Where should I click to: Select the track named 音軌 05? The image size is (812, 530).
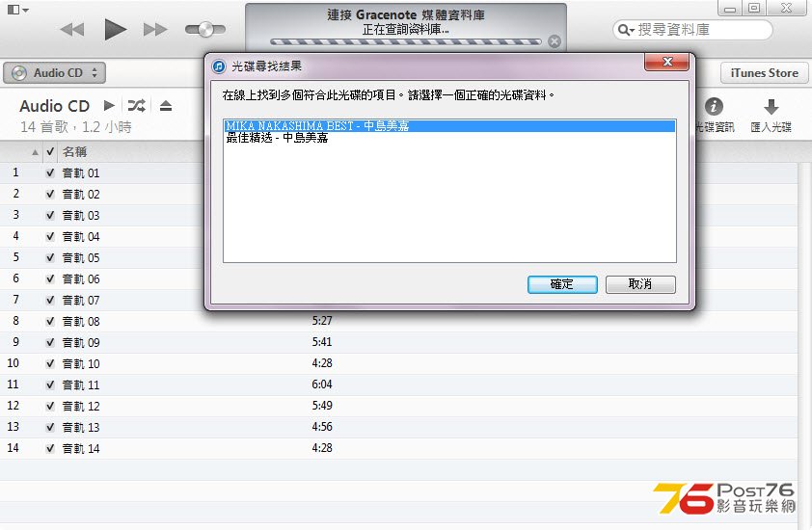81,257
